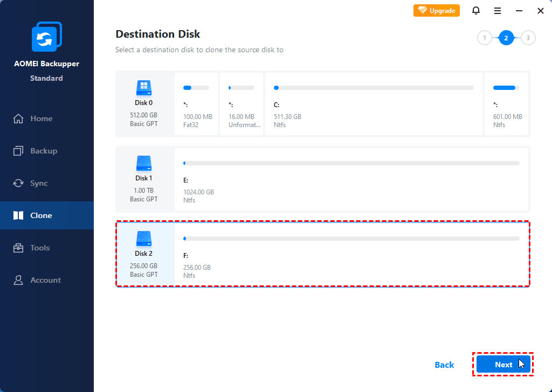The image size is (552, 392).
Task: Click the diamond icon on Upgrade button
Action: coord(422,11)
